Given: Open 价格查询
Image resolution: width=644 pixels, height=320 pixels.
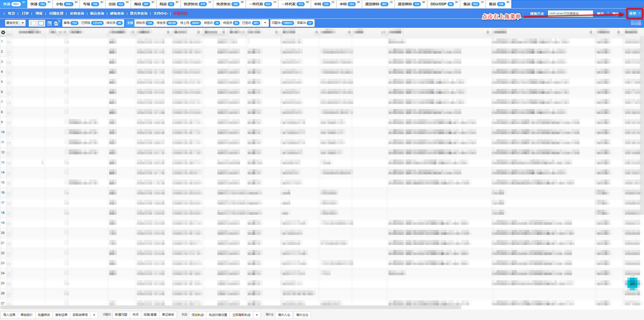Looking at the screenshot, I should click(77, 13).
